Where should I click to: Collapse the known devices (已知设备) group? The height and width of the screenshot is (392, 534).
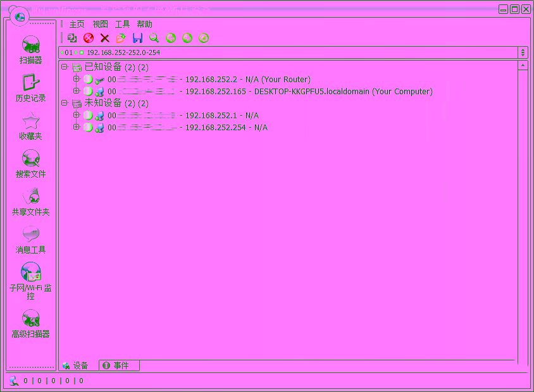65,67
